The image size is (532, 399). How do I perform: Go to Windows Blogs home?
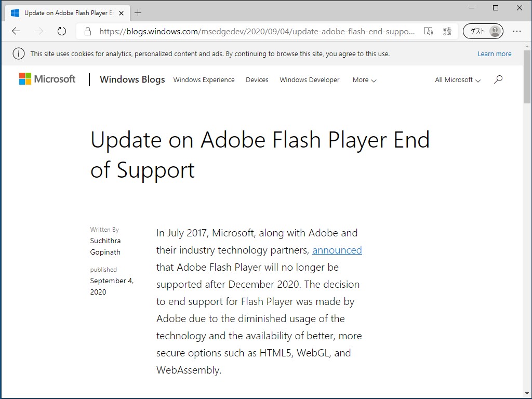pos(132,79)
